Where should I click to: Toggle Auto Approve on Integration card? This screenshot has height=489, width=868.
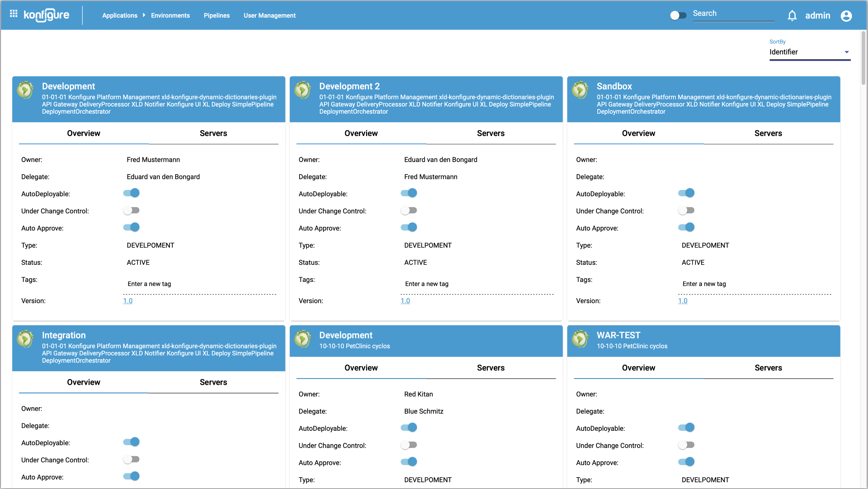click(x=131, y=476)
